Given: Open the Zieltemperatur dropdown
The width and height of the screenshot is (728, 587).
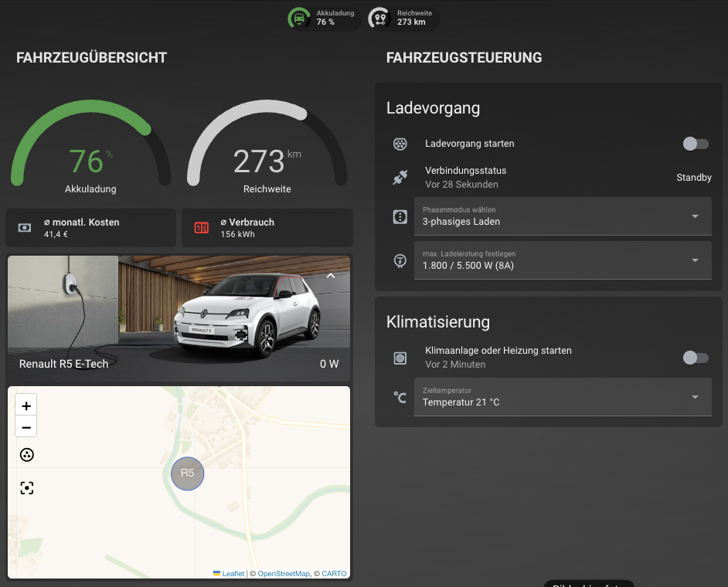Looking at the screenshot, I should tap(563, 397).
